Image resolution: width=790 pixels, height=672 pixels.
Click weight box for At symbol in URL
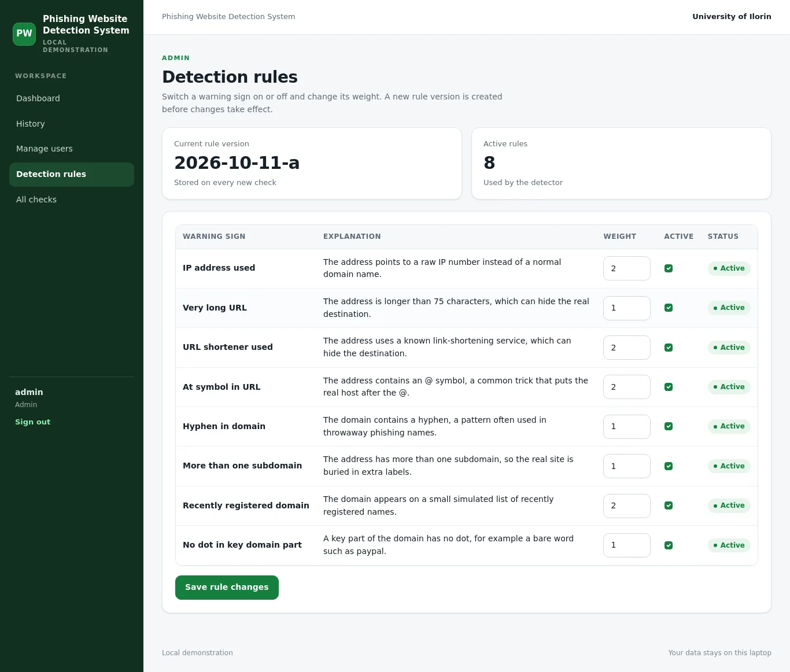[627, 387]
